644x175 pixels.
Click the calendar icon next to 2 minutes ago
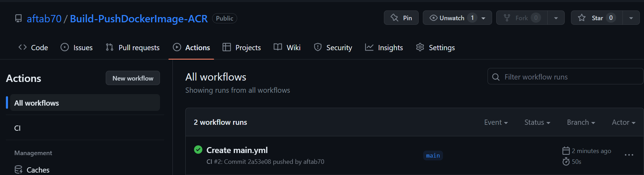(566, 151)
